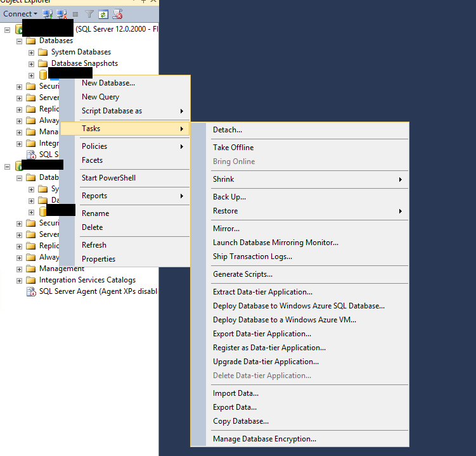Click Deploy Database to a Windows Azure VM...
476x456 pixels.
tap(300, 320)
